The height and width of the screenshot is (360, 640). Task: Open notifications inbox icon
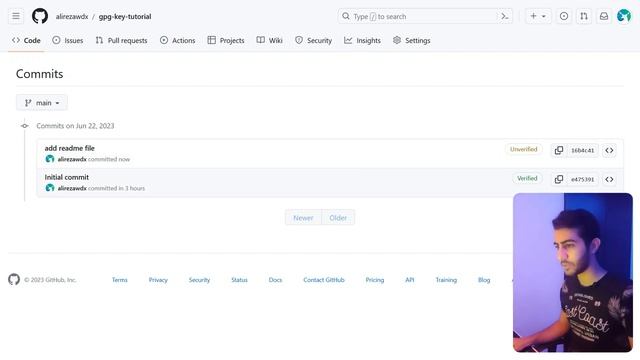[x=604, y=16]
